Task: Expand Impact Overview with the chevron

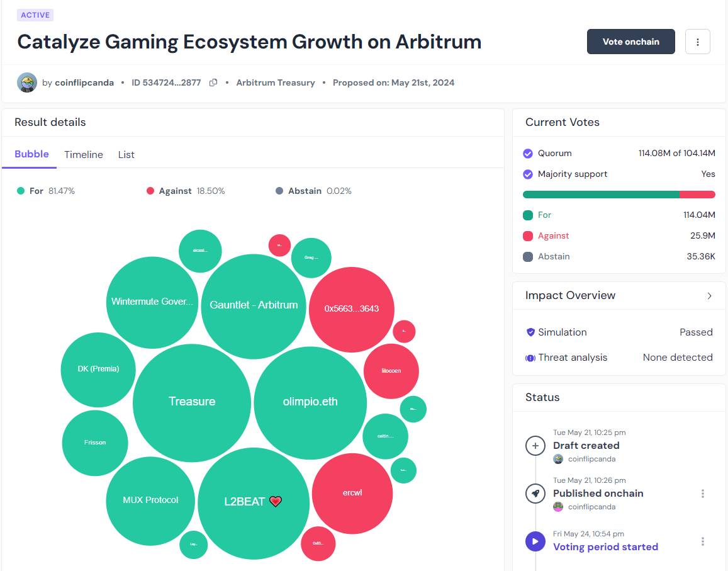Action: pos(709,296)
